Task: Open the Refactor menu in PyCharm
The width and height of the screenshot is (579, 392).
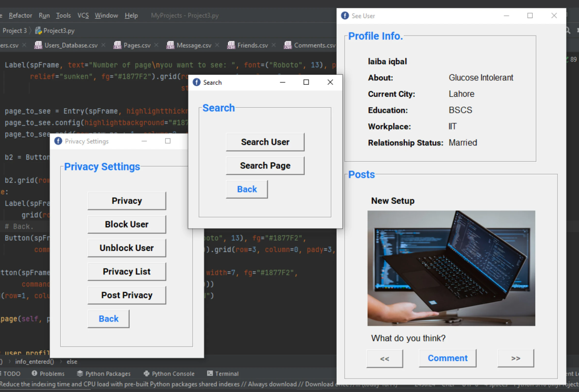Action: pos(20,15)
